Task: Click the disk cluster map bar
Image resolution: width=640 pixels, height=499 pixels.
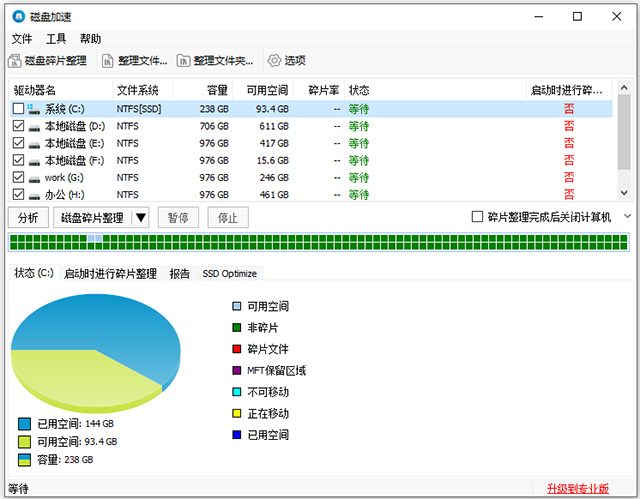Action: click(319, 242)
